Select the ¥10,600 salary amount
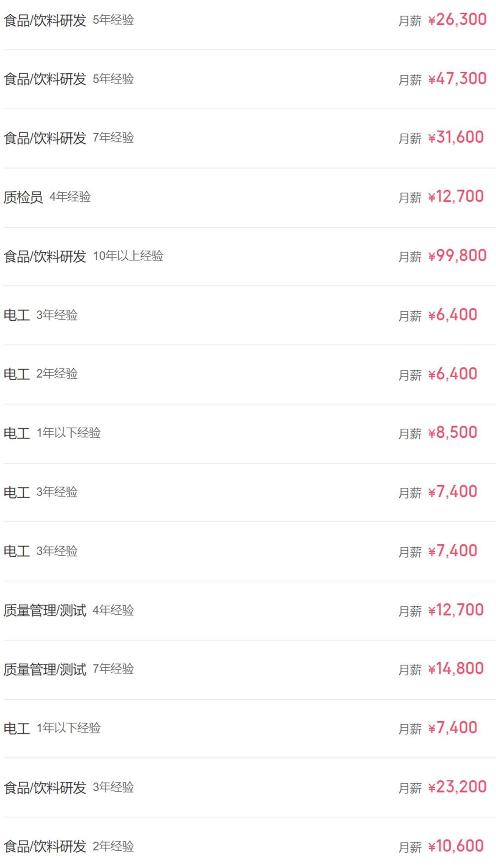Viewport: 496px width, 868px height. (456, 846)
